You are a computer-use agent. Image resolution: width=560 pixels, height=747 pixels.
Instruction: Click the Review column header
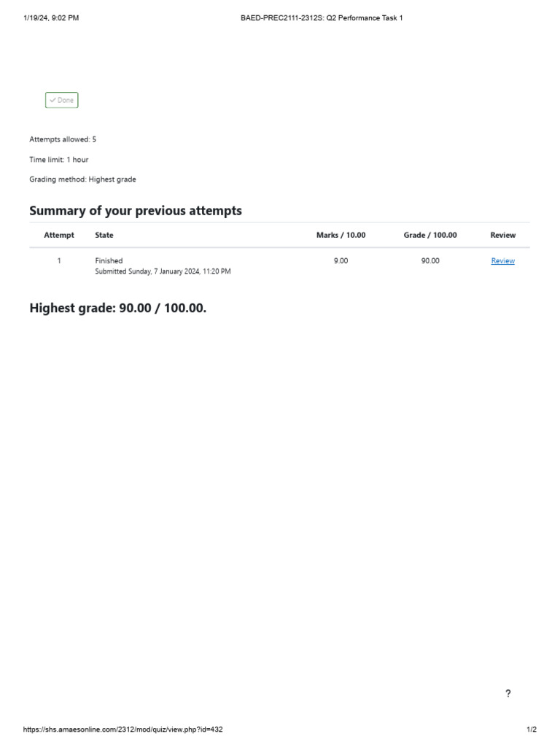click(502, 236)
